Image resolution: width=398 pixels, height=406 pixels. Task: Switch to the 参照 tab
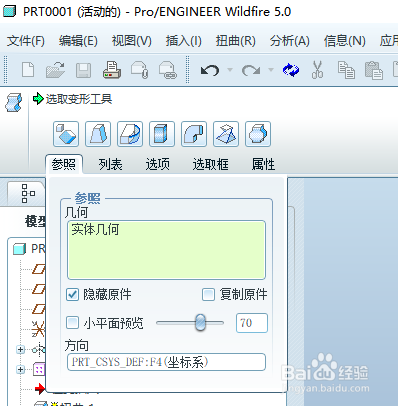point(64,164)
